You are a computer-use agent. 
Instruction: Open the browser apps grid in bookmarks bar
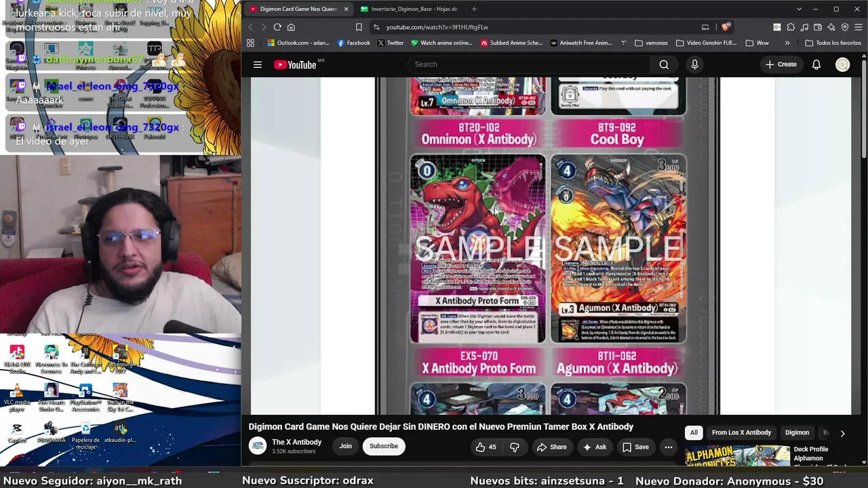pos(250,43)
